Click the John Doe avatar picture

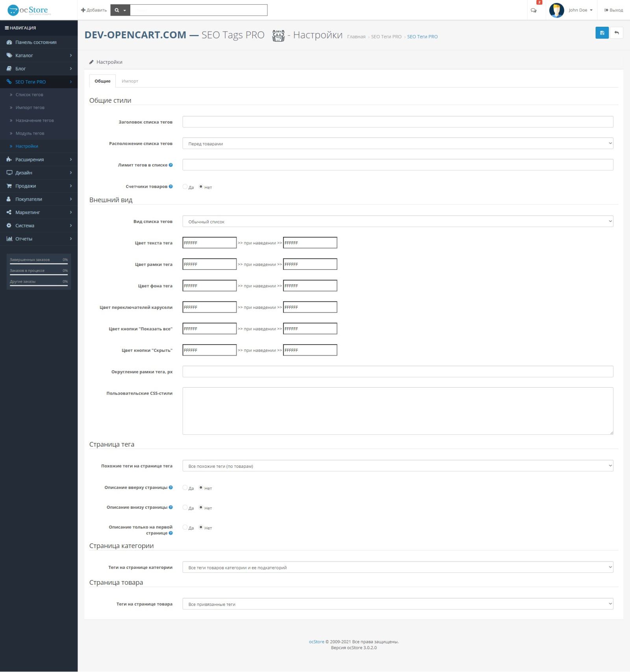(556, 10)
